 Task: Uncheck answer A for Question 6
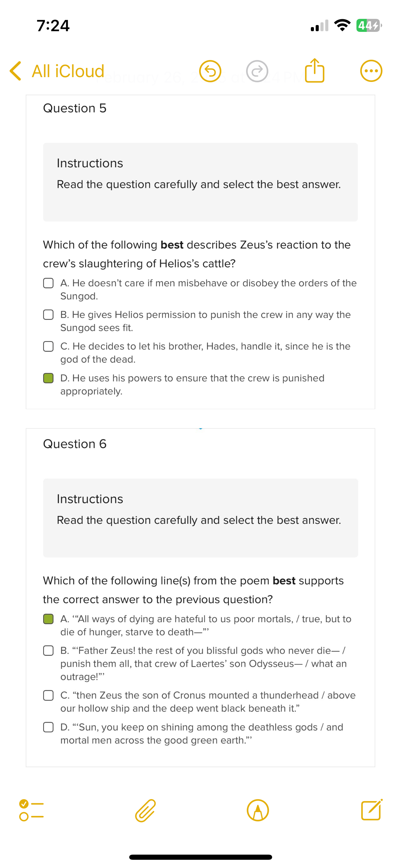[x=48, y=619]
